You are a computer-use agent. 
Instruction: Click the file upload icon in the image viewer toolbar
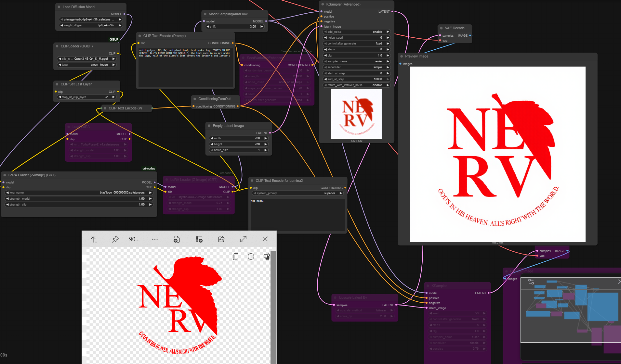pyautogui.click(x=177, y=239)
